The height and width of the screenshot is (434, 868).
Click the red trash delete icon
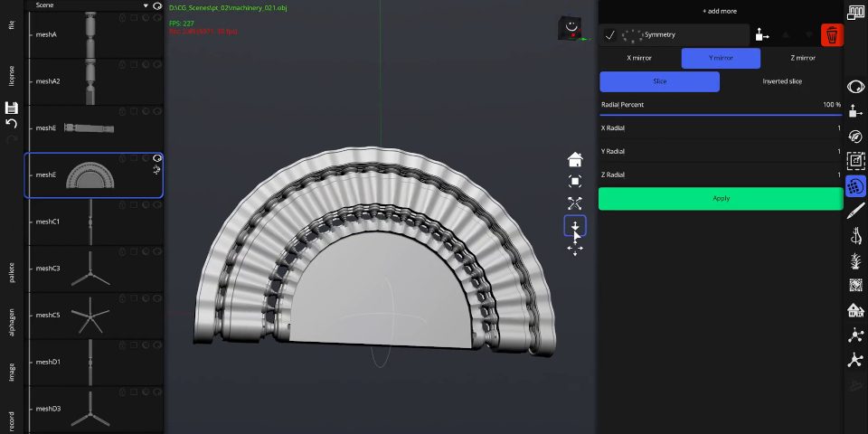(x=832, y=35)
